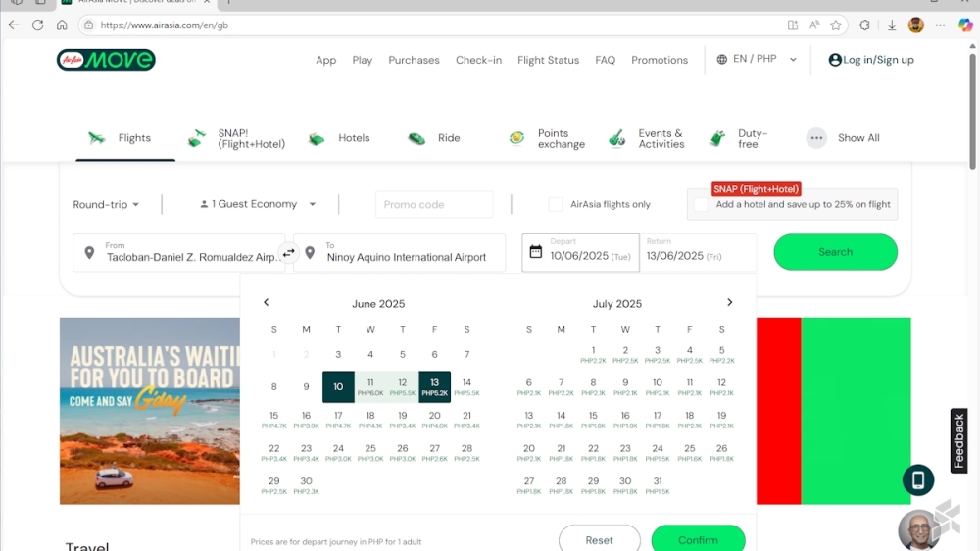980x551 pixels.
Task: Tick the add a hotel checkbox
Action: [x=701, y=204]
